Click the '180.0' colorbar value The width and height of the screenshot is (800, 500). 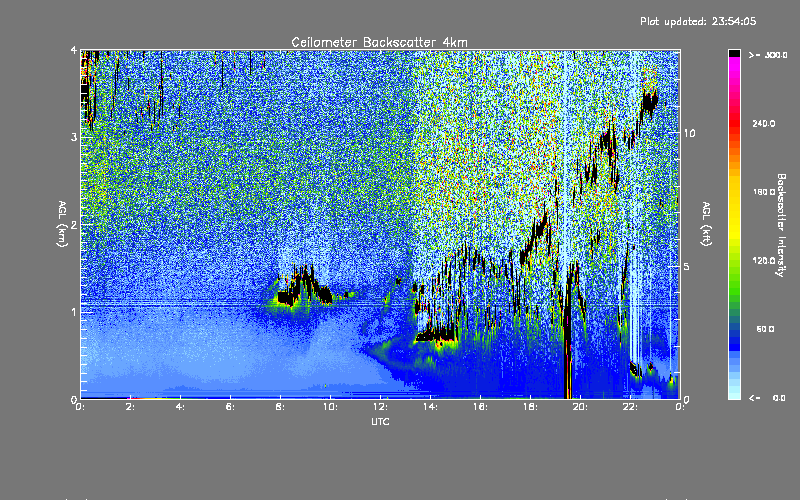tap(764, 192)
